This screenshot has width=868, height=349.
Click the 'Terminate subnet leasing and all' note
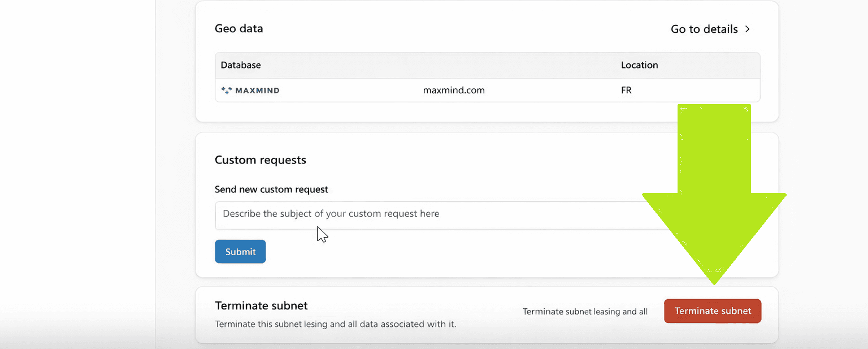pos(585,312)
